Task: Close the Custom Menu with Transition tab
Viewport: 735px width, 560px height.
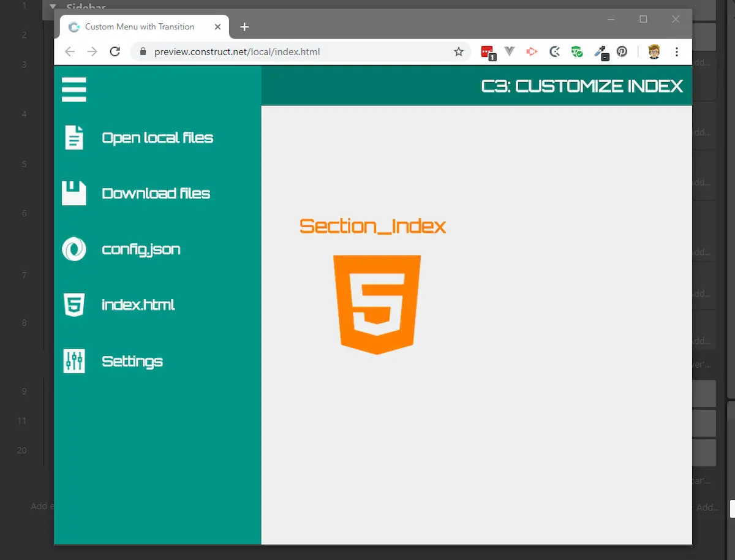Action: pyautogui.click(x=218, y=27)
